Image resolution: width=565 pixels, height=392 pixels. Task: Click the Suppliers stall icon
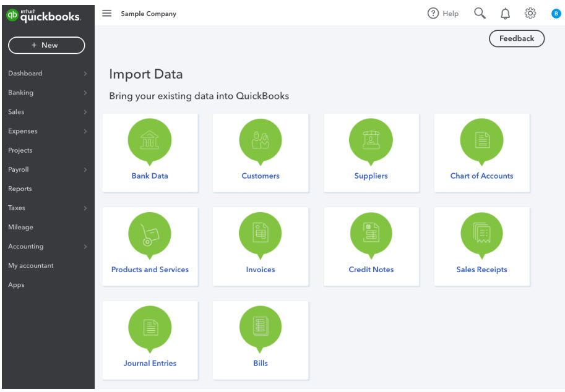[371, 140]
